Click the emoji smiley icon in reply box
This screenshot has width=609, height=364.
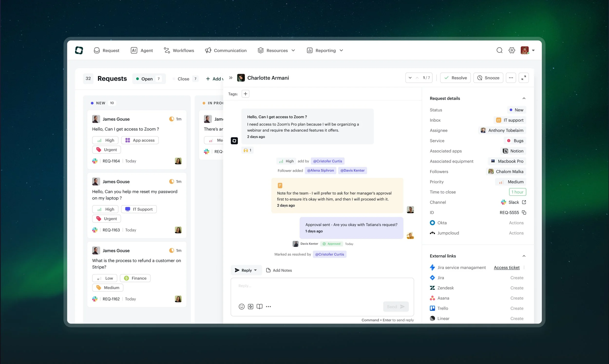pyautogui.click(x=241, y=306)
